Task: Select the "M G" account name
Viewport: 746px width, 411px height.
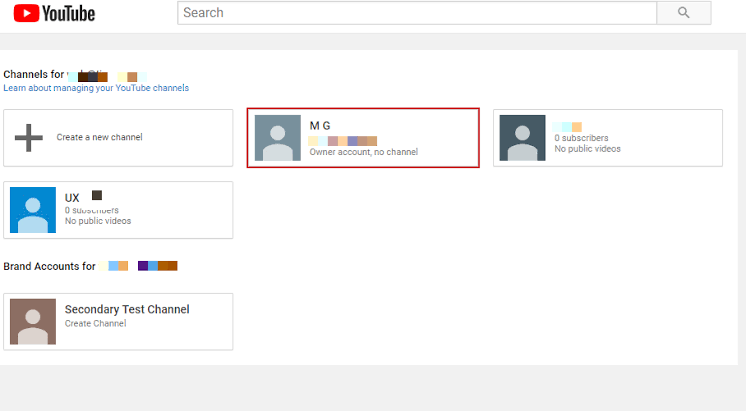Action: (x=320, y=125)
